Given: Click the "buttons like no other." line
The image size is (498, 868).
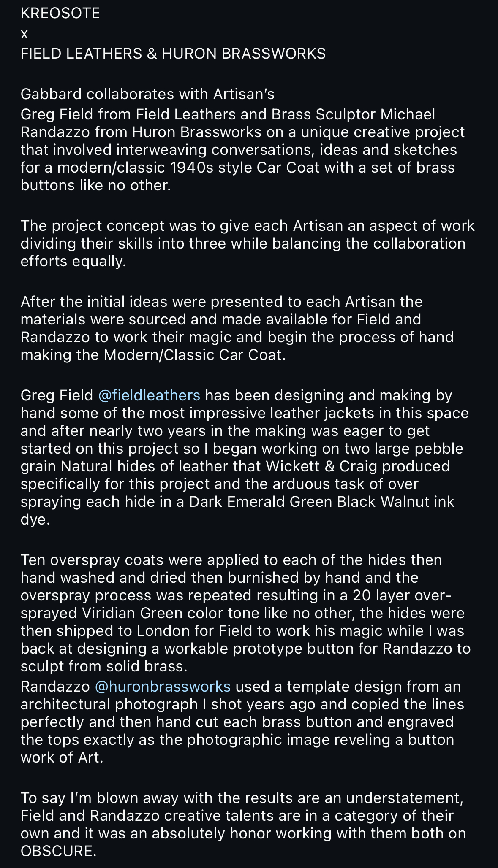Looking at the screenshot, I should pyautogui.click(x=96, y=185).
